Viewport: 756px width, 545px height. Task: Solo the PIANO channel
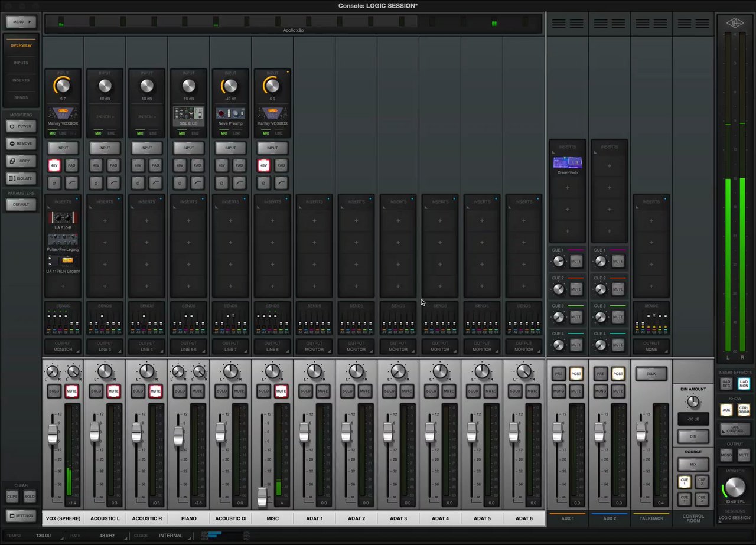pyautogui.click(x=180, y=391)
